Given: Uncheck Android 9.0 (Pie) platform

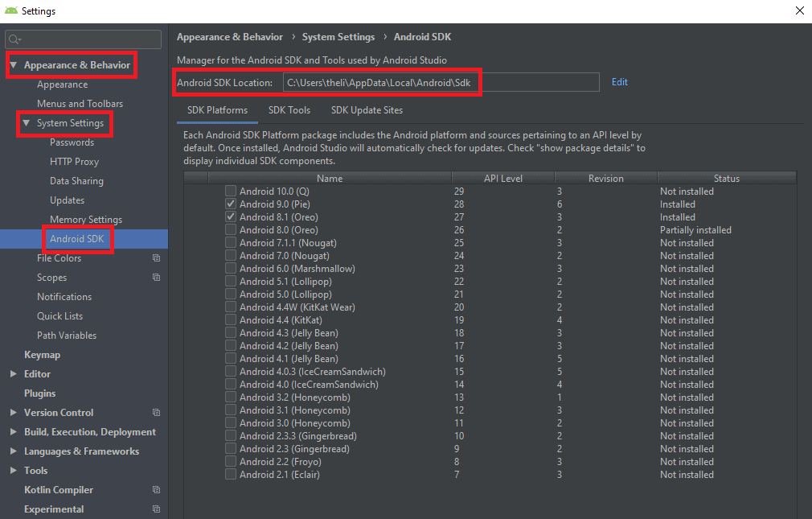Looking at the screenshot, I should click(231, 204).
